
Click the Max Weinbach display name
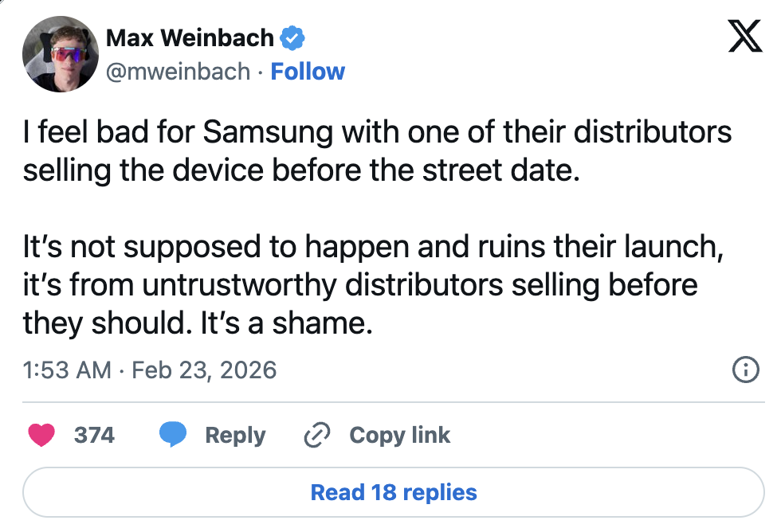pos(190,37)
